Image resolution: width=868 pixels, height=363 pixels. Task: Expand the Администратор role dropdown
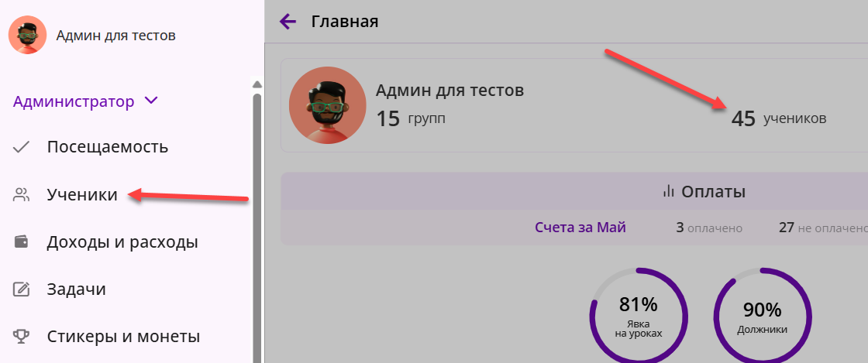[x=85, y=101]
